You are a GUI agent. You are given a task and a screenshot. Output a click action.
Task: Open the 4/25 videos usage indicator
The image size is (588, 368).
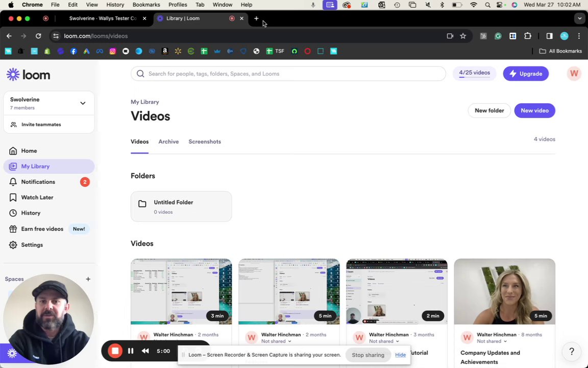474,73
